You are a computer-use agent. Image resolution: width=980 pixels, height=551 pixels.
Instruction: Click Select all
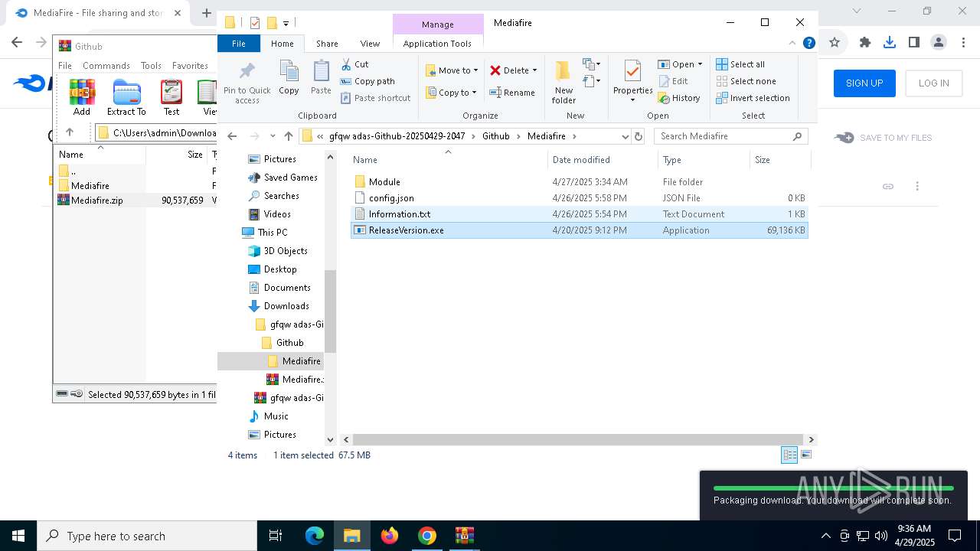740,64
